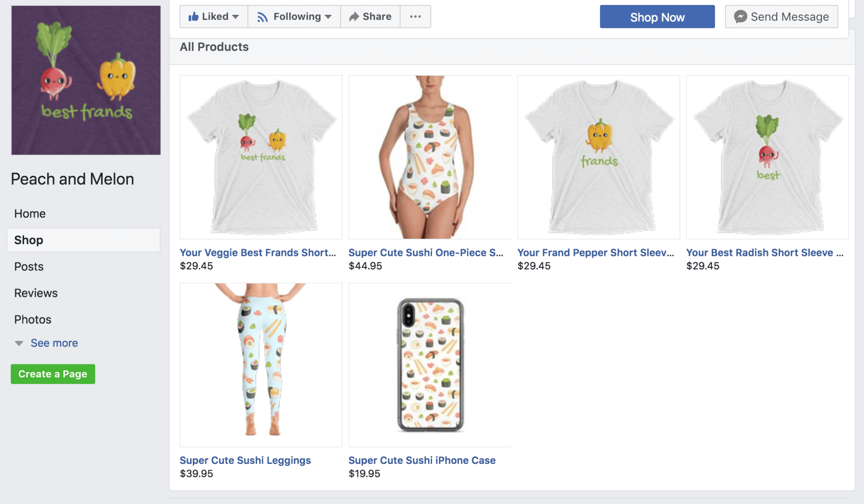This screenshot has height=504, width=864.
Task: Switch to the Shop section
Action: tap(28, 240)
